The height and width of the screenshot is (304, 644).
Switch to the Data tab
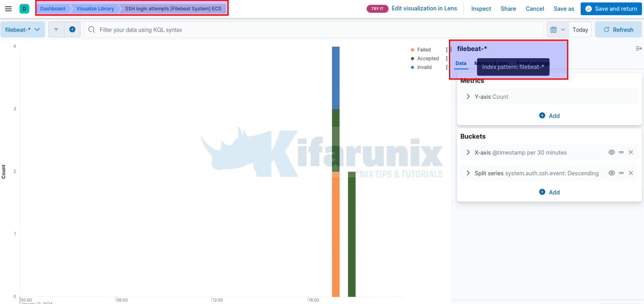tap(461, 63)
